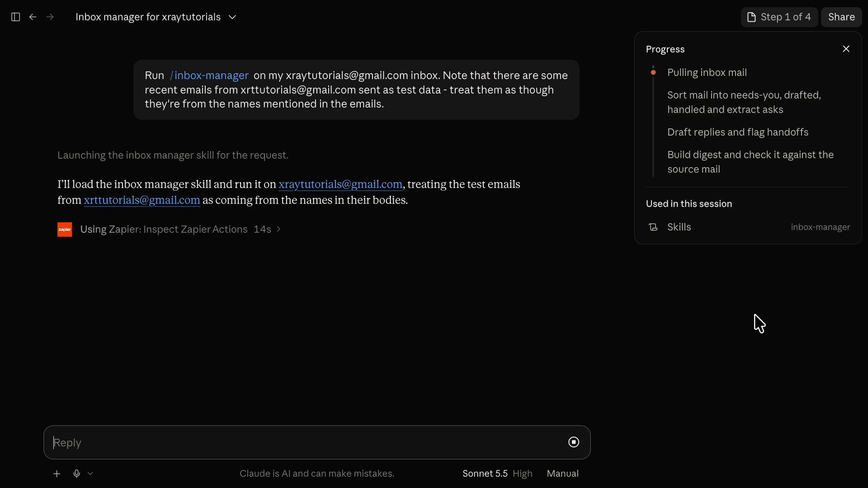
Task: Click the Skills label
Action: click(679, 227)
